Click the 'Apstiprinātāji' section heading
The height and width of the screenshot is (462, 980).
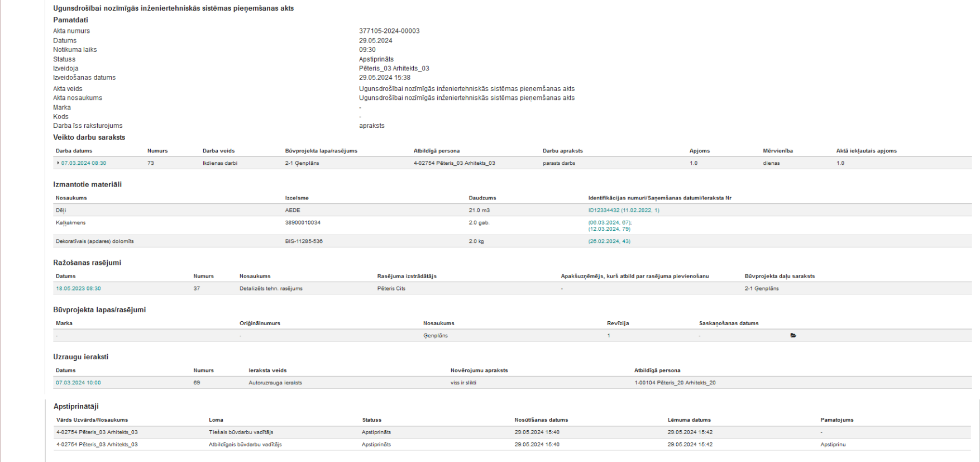point(76,407)
